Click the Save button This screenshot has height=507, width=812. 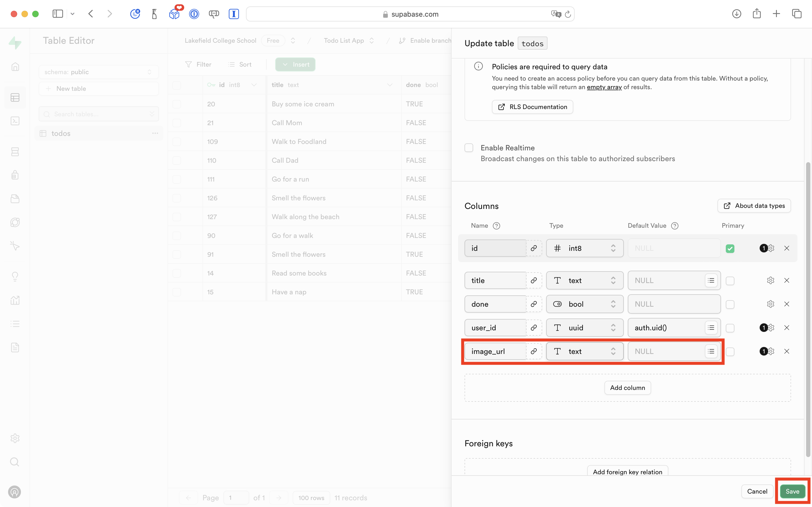792,491
